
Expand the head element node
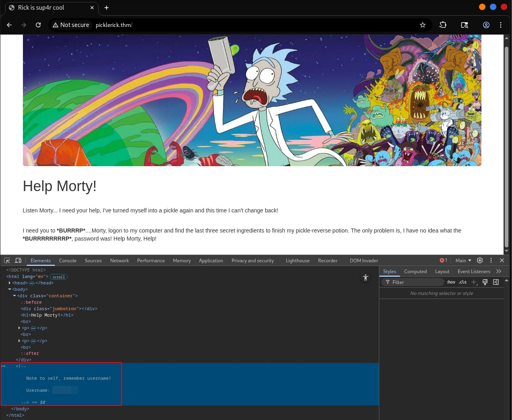coord(10,283)
